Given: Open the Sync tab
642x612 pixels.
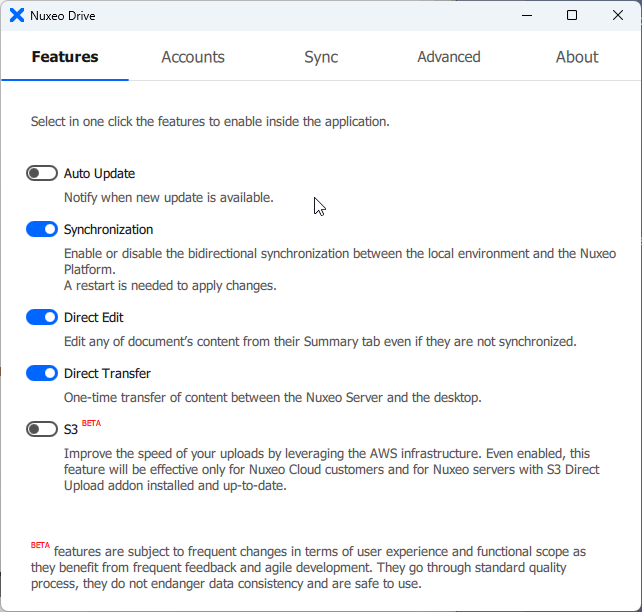Looking at the screenshot, I should tap(321, 57).
